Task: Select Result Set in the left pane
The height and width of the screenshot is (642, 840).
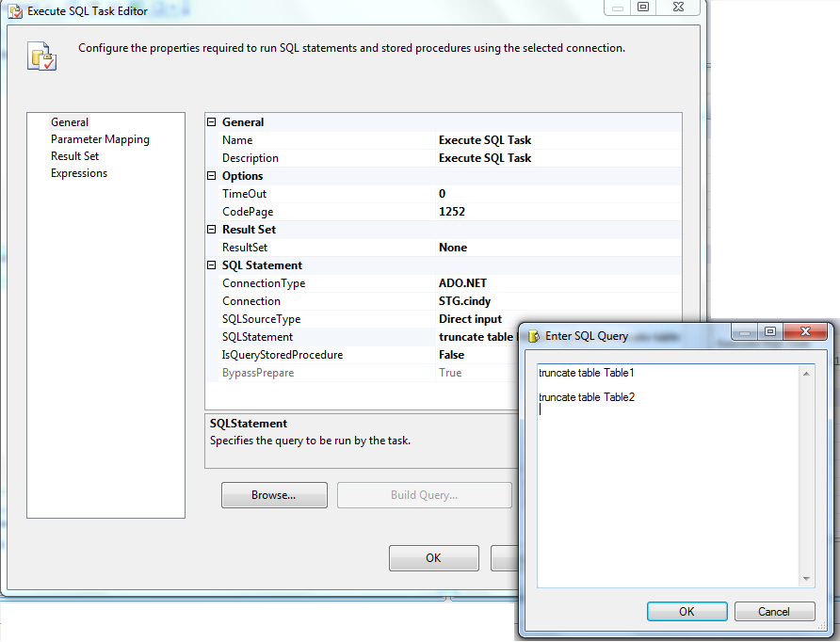Action: pyautogui.click(x=74, y=155)
